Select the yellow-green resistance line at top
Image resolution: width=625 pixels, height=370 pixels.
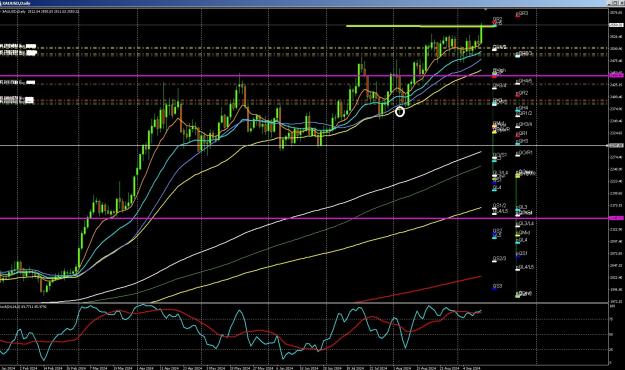[x=421, y=26]
